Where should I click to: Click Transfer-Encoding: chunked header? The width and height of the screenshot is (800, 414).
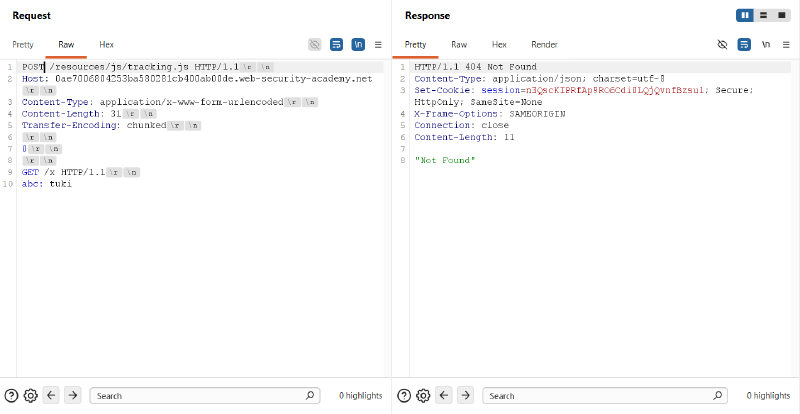point(94,126)
